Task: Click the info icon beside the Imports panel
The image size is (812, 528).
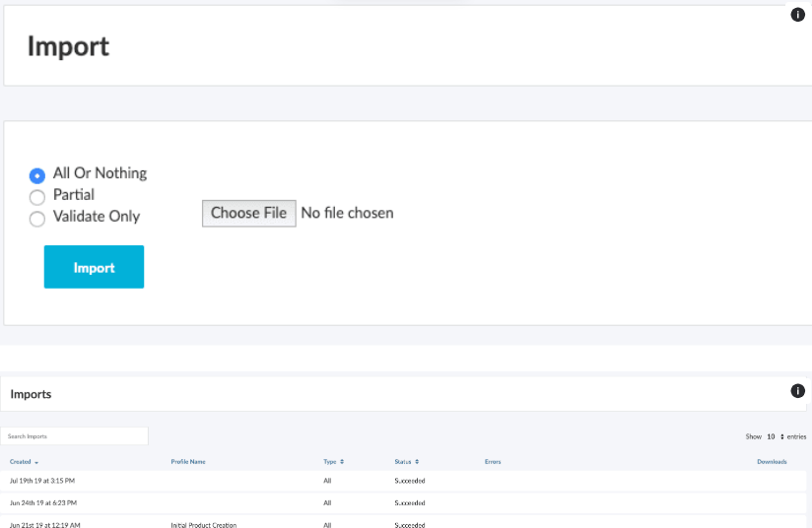Action: click(798, 391)
